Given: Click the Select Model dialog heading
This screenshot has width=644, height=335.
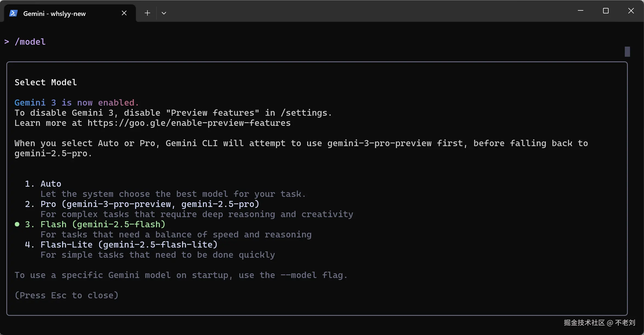Looking at the screenshot, I should (46, 82).
